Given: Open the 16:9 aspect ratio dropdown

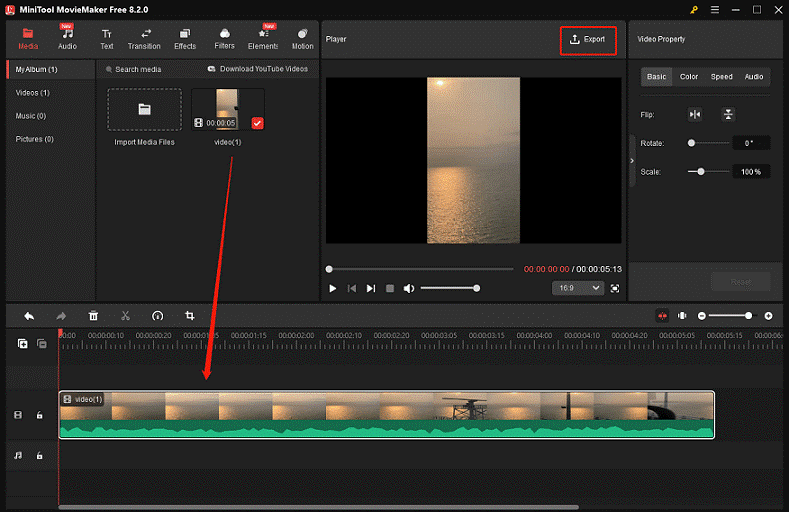Looking at the screenshot, I should coord(578,288).
